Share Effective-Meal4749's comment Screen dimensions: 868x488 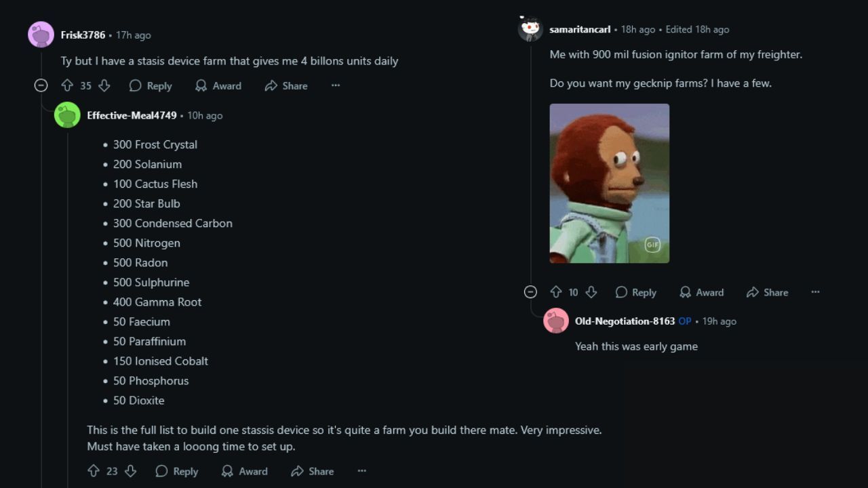tap(312, 471)
